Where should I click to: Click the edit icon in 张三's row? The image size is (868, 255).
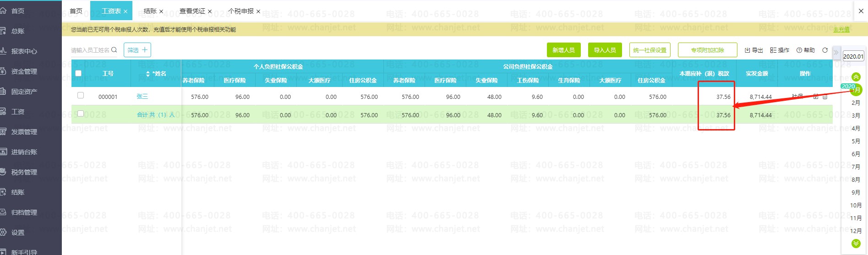click(816, 97)
